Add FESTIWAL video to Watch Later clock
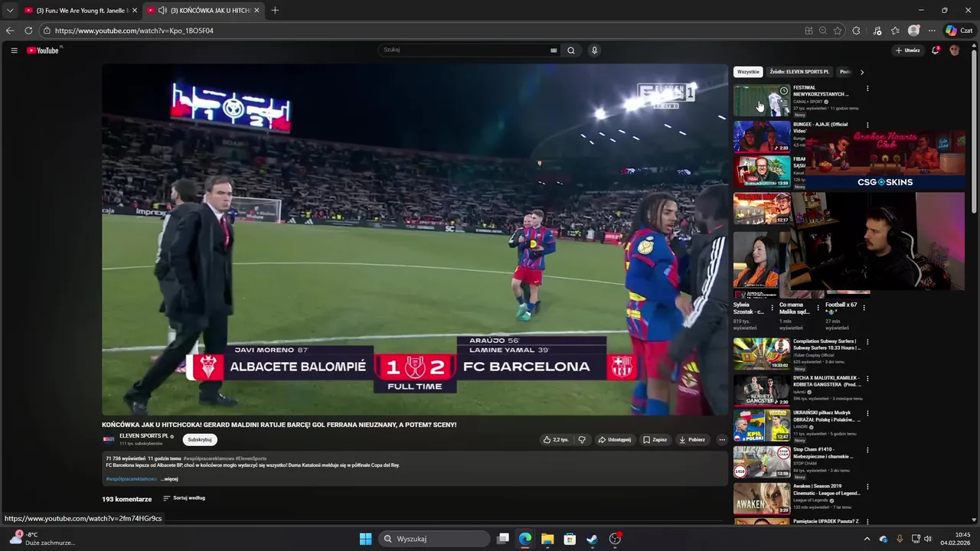Image resolution: width=980 pixels, height=551 pixels. click(x=783, y=91)
